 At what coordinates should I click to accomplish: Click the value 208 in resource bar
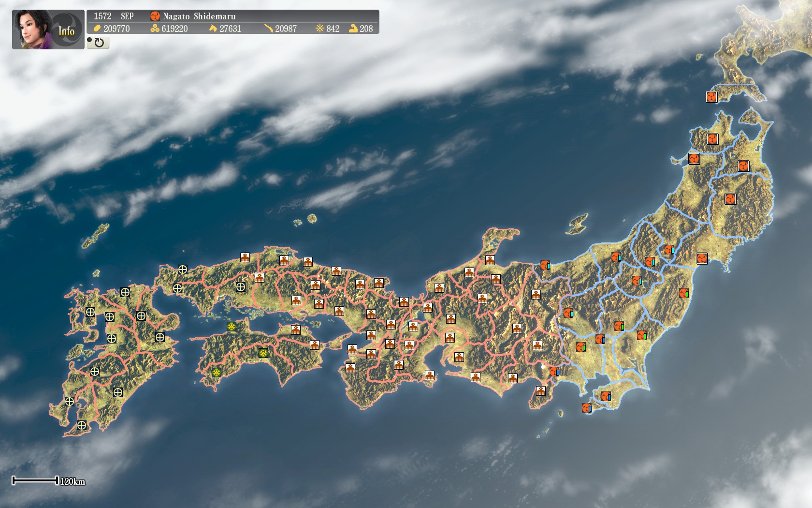pos(366,29)
